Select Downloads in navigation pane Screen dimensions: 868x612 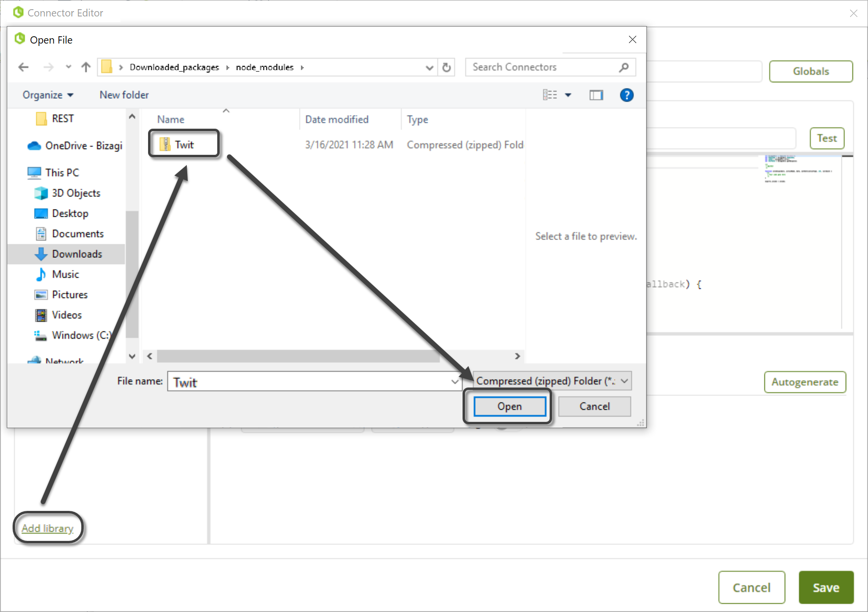click(66, 254)
